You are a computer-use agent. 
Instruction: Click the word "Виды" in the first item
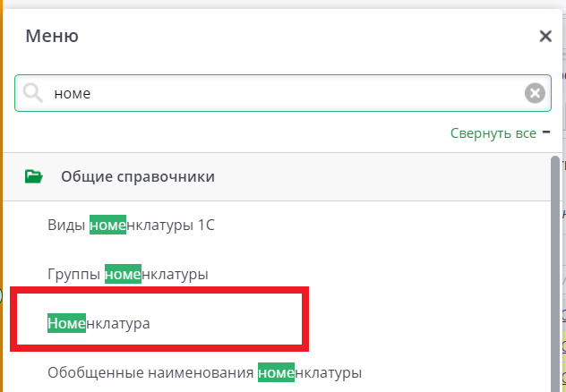66,225
